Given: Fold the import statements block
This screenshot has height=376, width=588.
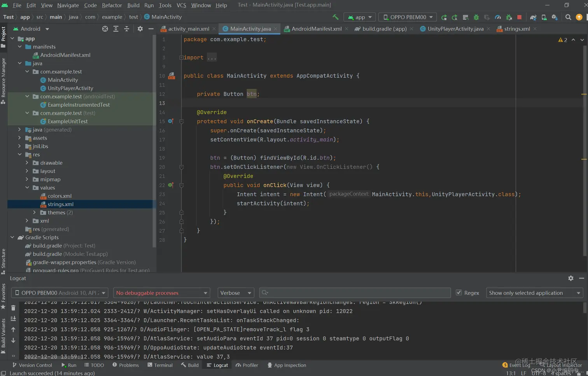Looking at the screenshot, I should [x=181, y=57].
